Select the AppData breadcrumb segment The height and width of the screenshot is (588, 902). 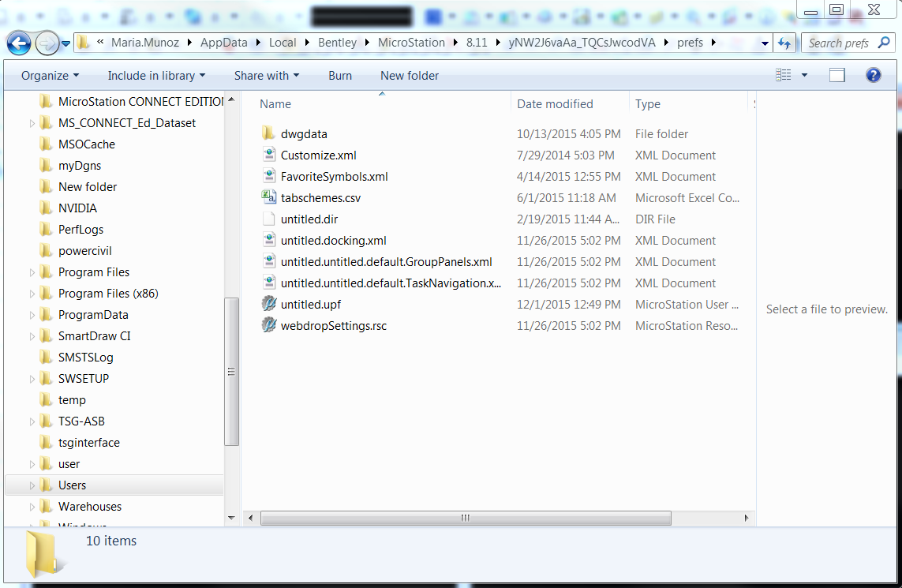tap(224, 43)
